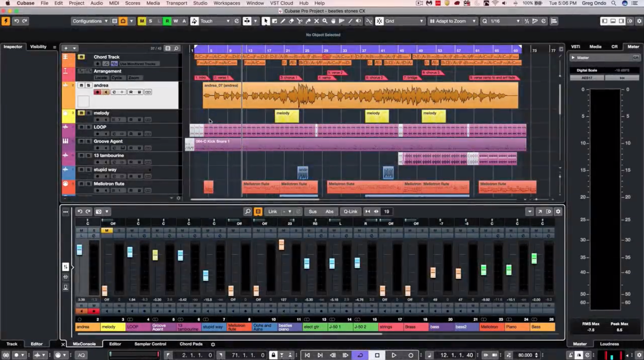
Task: Open the 1/16 quantize preset dropdown
Action: coord(505,21)
